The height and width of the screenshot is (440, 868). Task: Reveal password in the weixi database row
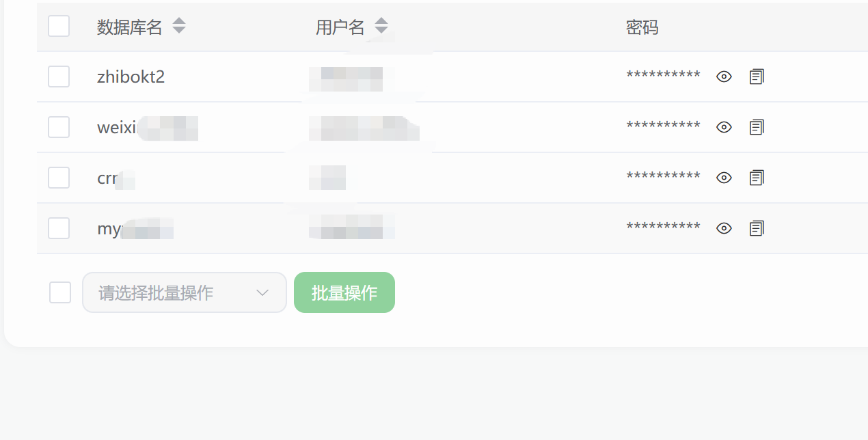pos(724,127)
